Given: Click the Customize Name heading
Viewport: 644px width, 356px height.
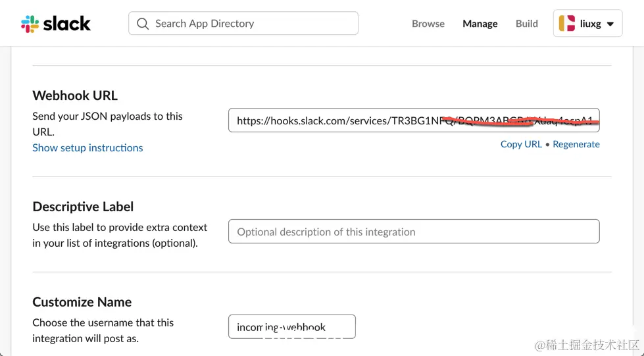Looking at the screenshot, I should click(x=82, y=302).
